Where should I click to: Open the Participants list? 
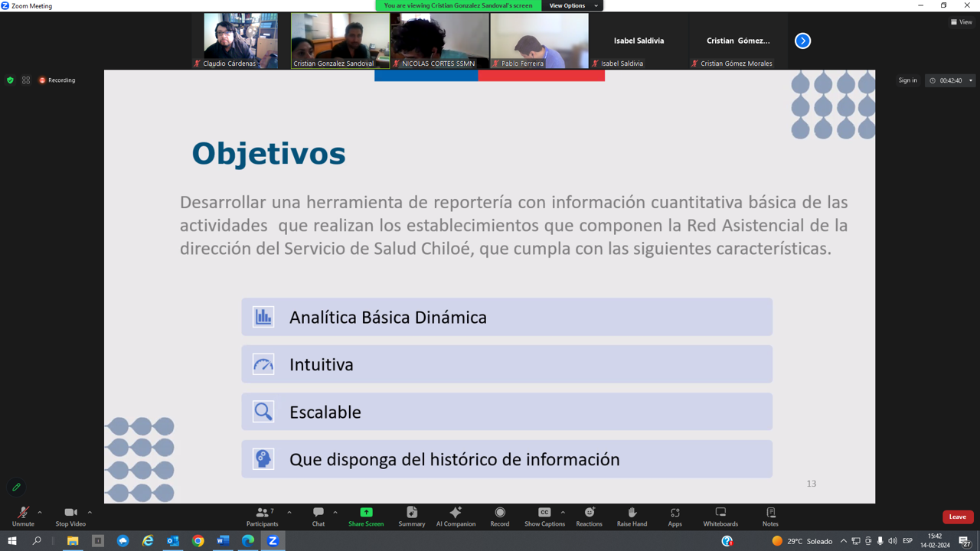coord(263,517)
